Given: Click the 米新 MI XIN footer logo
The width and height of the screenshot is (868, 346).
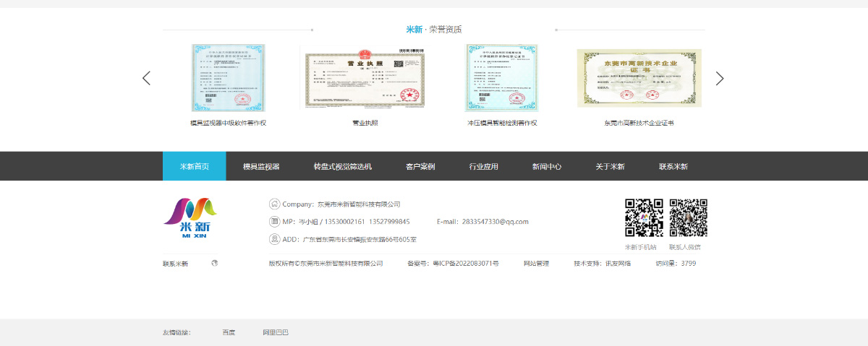Looking at the screenshot, I should click(x=190, y=218).
